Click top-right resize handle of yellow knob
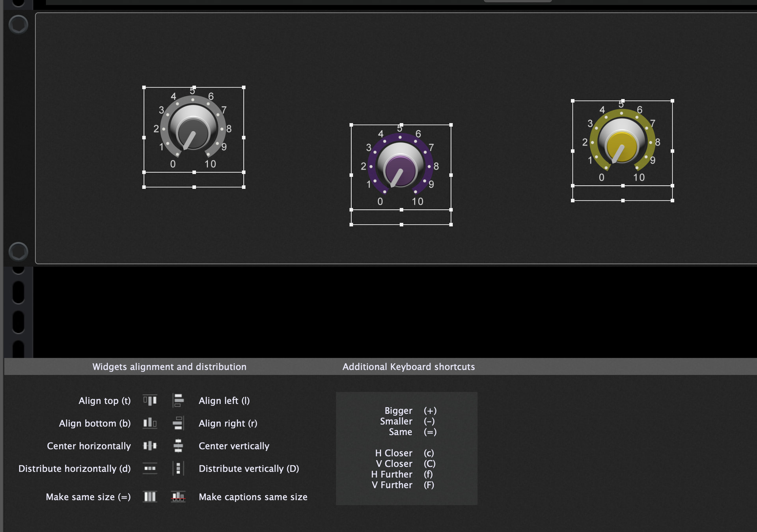This screenshot has height=532, width=757. coord(672,101)
